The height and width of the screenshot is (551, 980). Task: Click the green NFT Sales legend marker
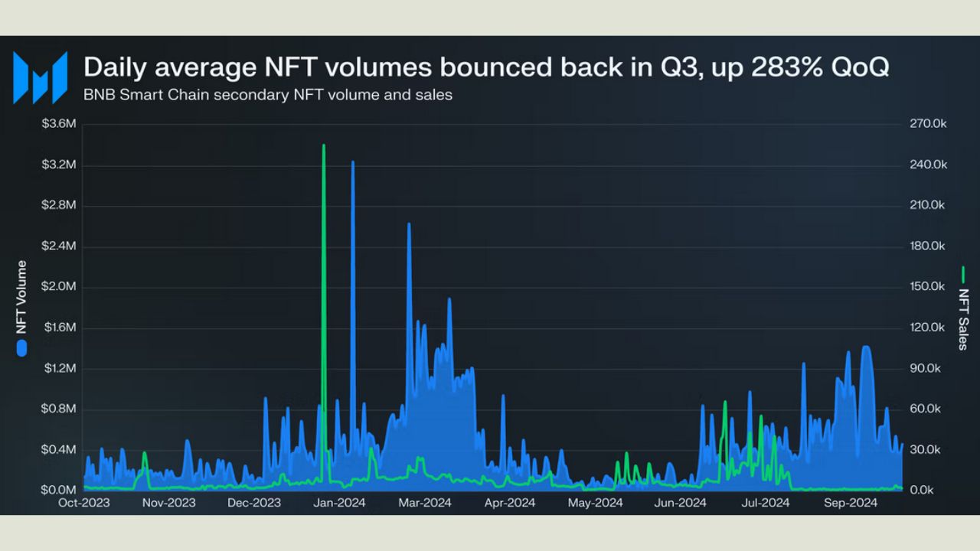point(963,274)
